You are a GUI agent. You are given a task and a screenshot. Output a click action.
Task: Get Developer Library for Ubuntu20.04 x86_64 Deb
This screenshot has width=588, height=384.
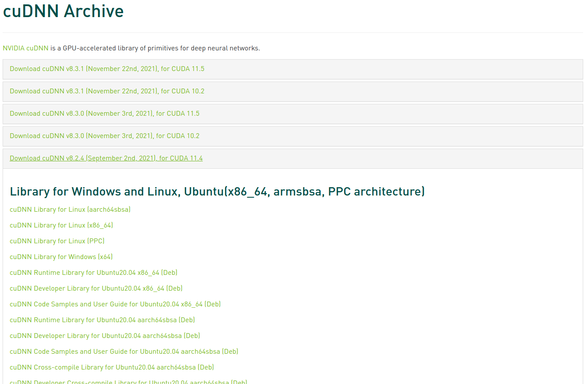96,288
